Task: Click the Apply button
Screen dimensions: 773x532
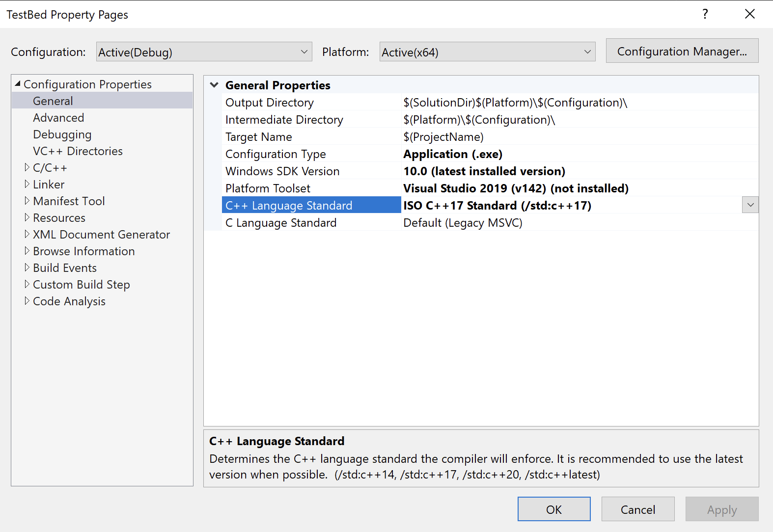Action: click(722, 509)
